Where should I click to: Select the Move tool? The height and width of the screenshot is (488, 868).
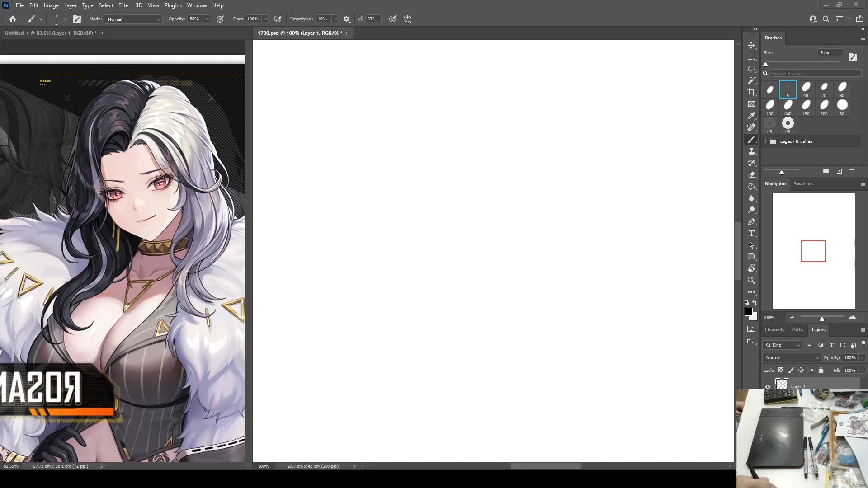pos(751,46)
